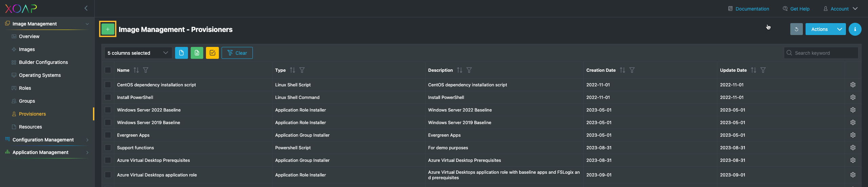The image size is (868, 187).
Task: Open Builder Configurations in sidebar
Action: tap(43, 62)
